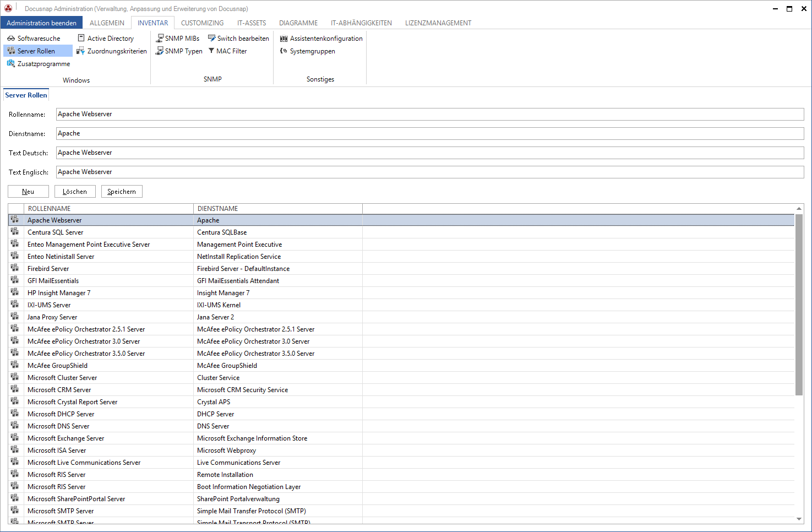Click role icon of Microsoft CRM Server row
812x532 pixels.
pos(15,389)
